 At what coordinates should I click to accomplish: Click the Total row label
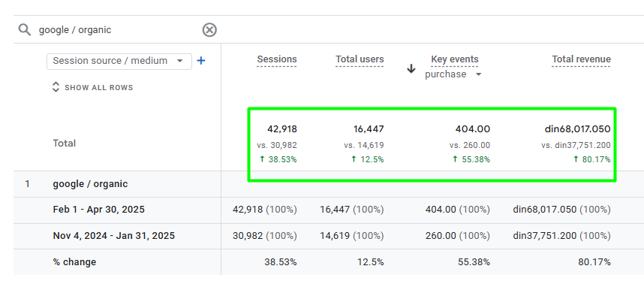(x=64, y=144)
